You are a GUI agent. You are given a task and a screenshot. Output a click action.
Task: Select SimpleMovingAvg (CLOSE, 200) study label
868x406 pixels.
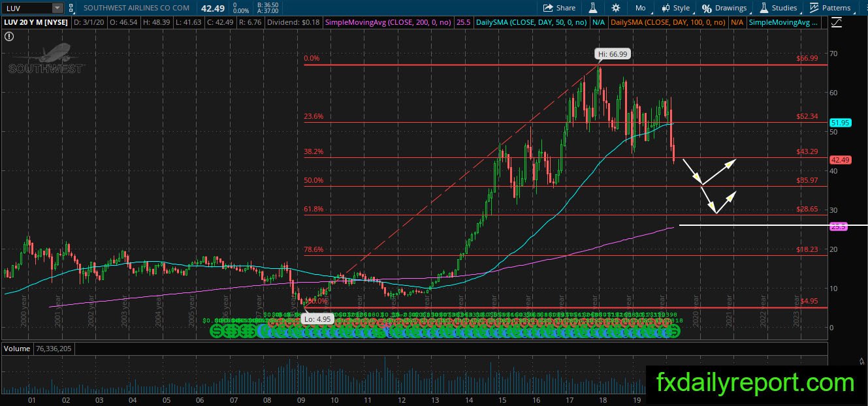(387, 22)
